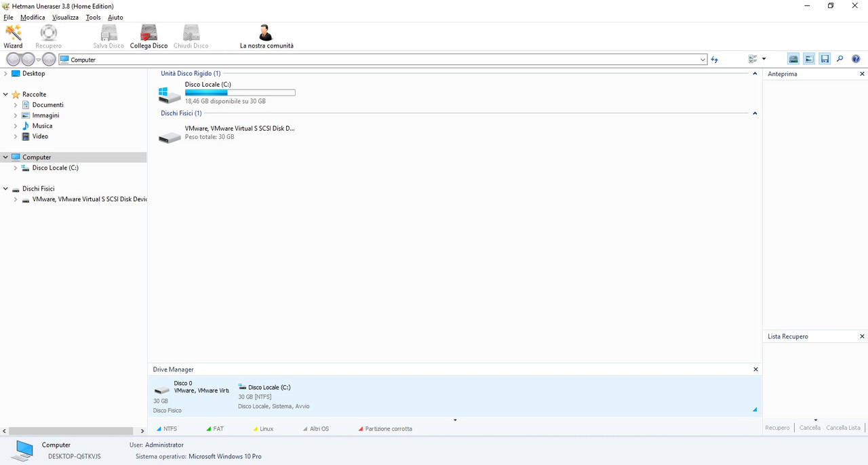Launch the Wizard tool
868x465 pixels.
point(13,37)
